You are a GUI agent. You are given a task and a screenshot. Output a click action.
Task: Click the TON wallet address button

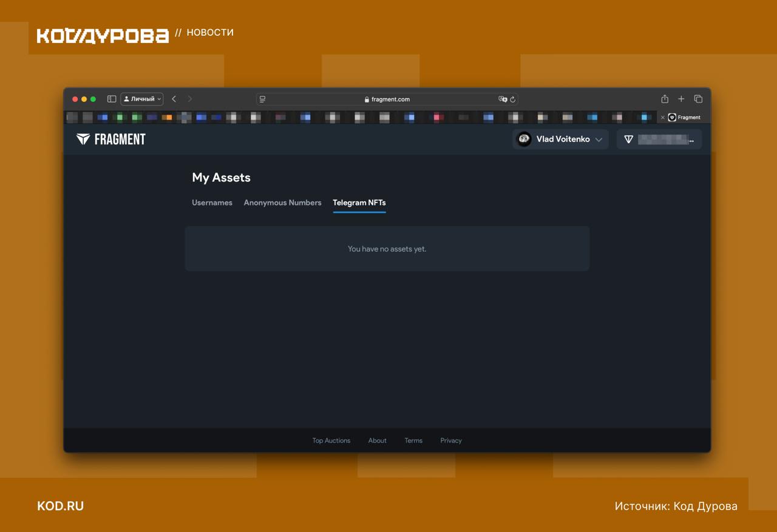pos(659,139)
